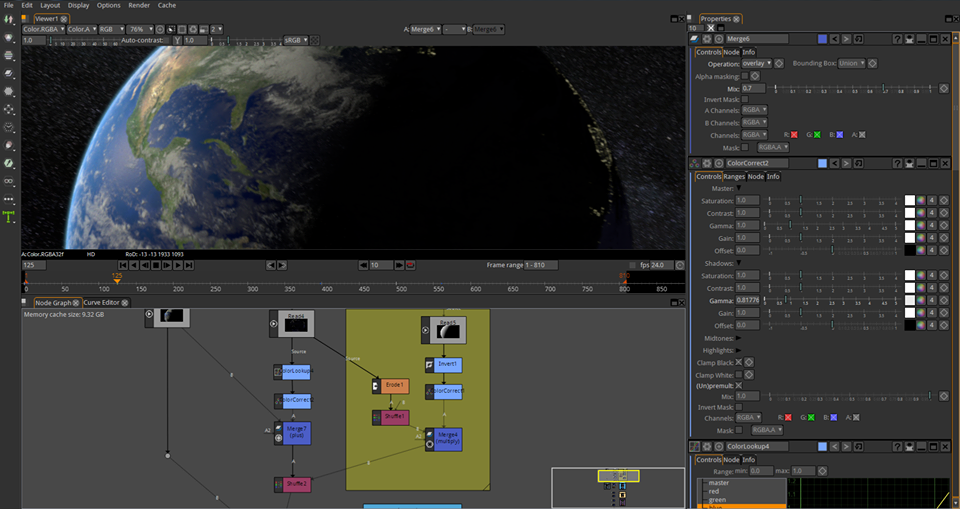Toggle Clamp White checkbox in ColorCorrect2
960x509 pixels.
(x=738, y=374)
